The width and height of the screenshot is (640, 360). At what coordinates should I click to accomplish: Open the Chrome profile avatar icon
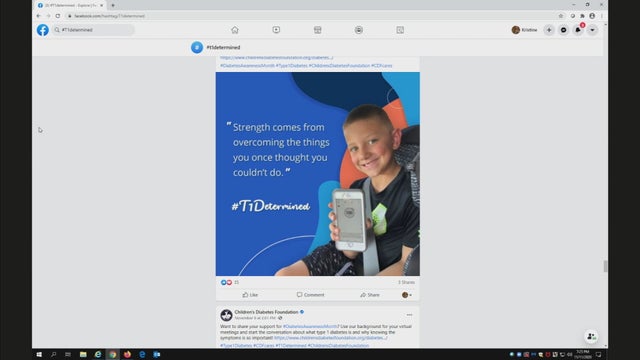click(x=592, y=16)
